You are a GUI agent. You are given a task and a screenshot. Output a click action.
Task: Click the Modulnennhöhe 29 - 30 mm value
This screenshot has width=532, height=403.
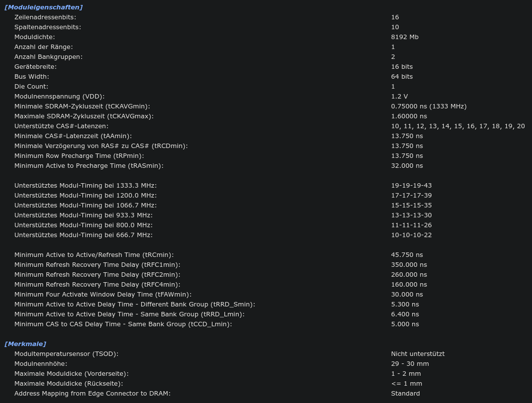pyautogui.click(x=410, y=364)
